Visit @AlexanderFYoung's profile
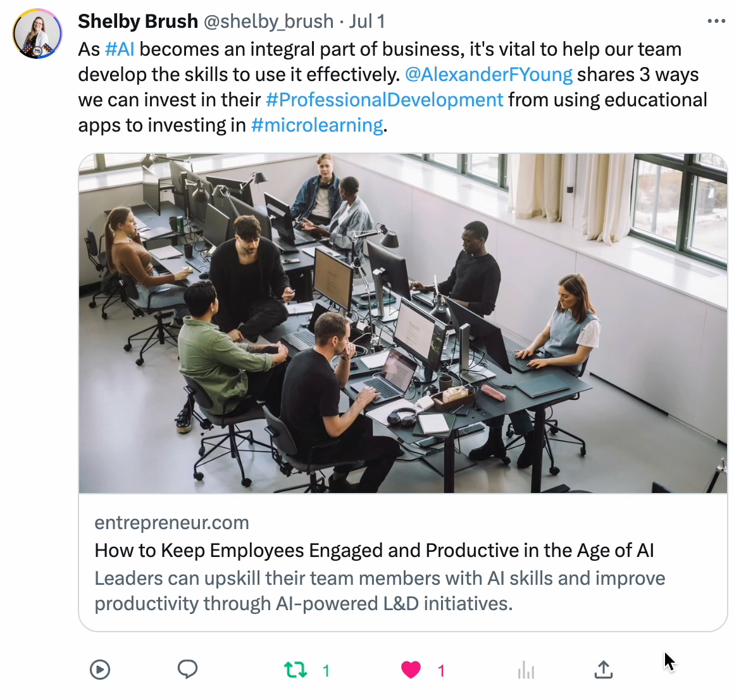 coord(488,74)
